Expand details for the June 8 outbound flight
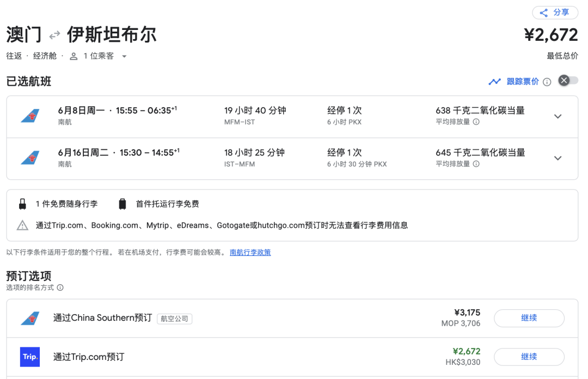 click(x=558, y=116)
